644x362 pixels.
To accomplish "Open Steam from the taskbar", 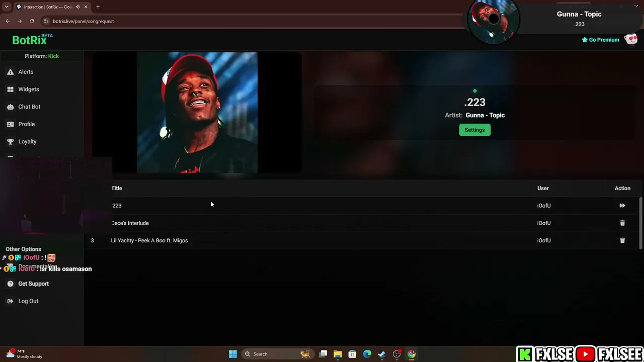I will 382,354.
